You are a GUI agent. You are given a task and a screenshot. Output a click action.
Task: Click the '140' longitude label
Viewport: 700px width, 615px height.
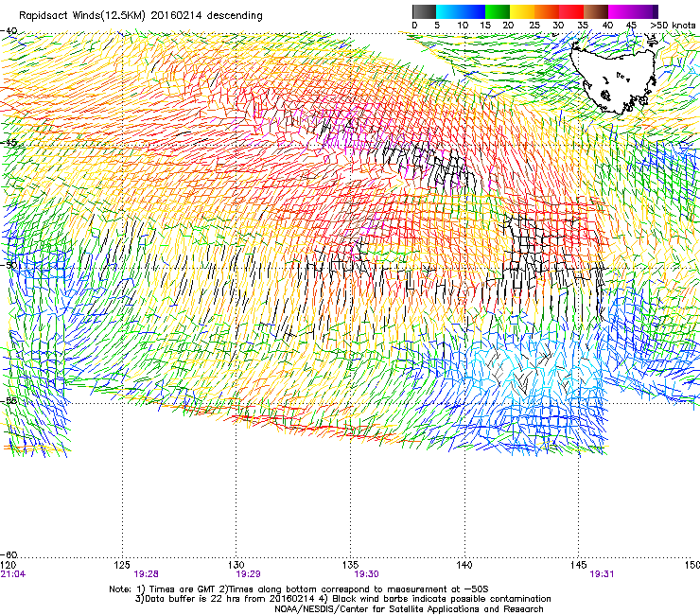coord(464,565)
